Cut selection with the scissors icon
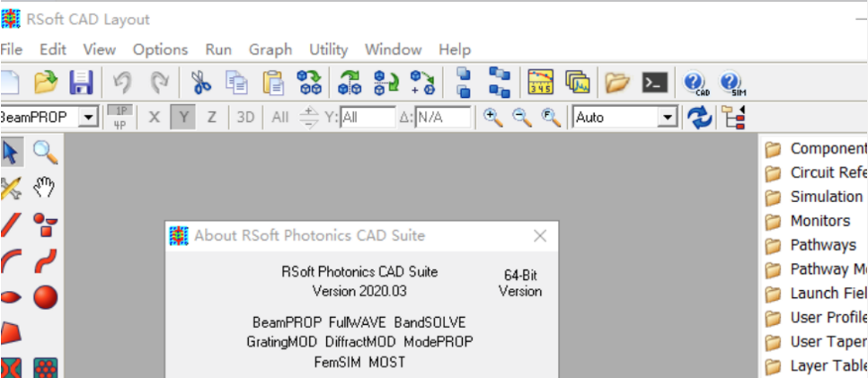 [x=201, y=83]
